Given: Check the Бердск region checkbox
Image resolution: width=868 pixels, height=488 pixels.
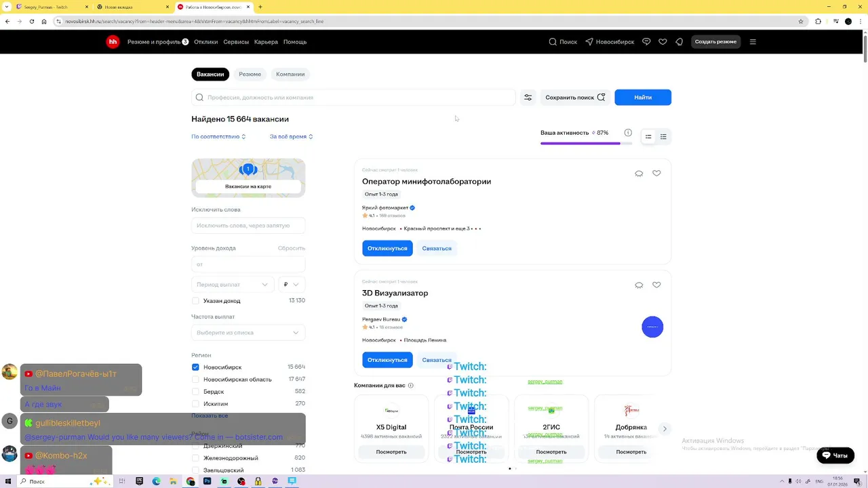Looking at the screenshot, I should coord(195,392).
